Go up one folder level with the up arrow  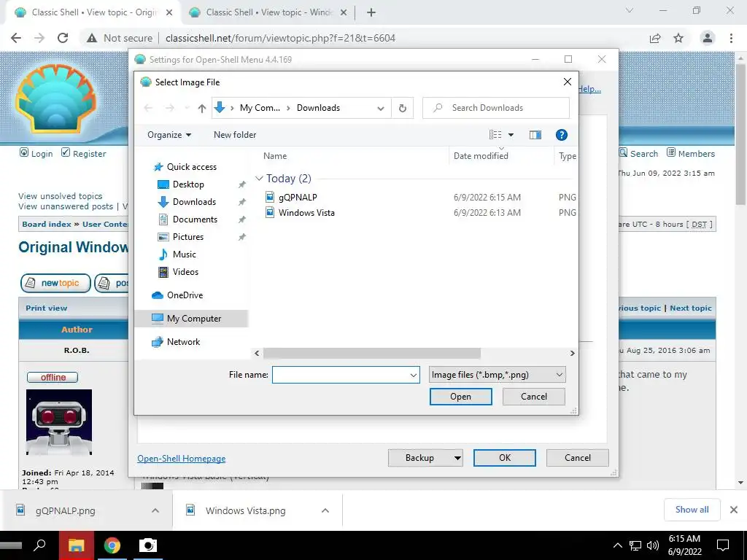[202, 108]
